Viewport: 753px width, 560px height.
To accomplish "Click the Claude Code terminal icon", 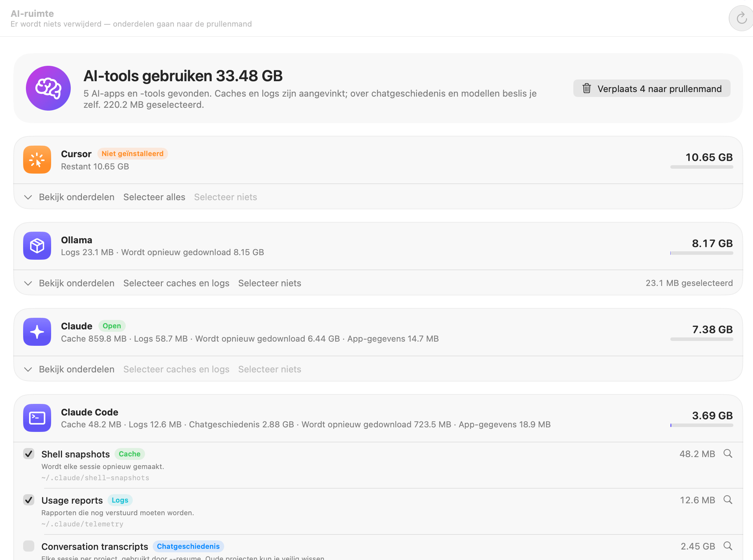I will point(37,418).
